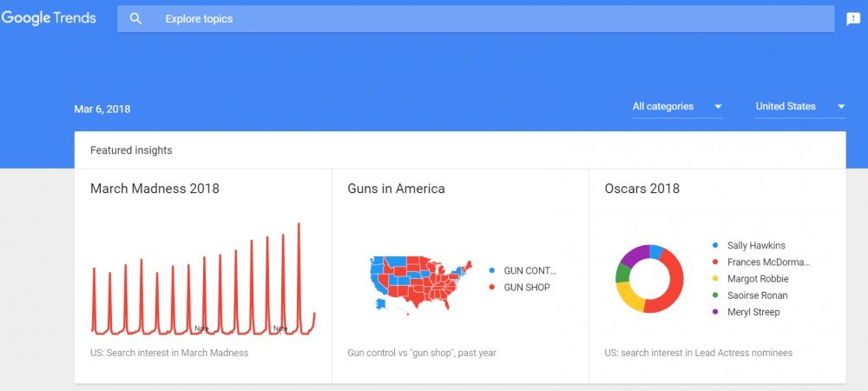Open the feedback icon at top right

(x=853, y=19)
